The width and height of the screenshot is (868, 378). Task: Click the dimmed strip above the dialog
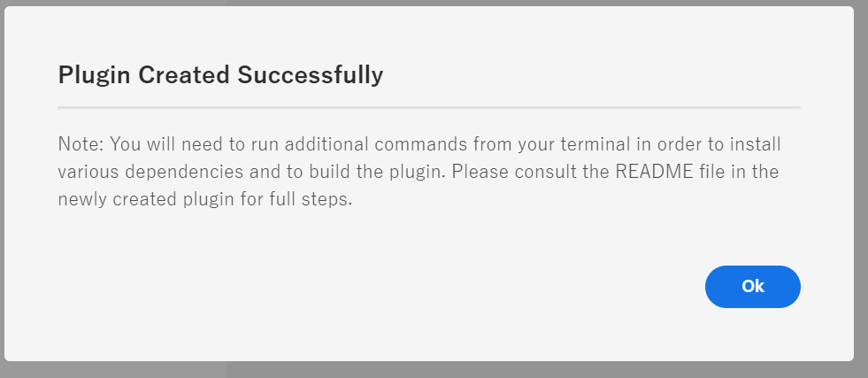pos(434,3)
